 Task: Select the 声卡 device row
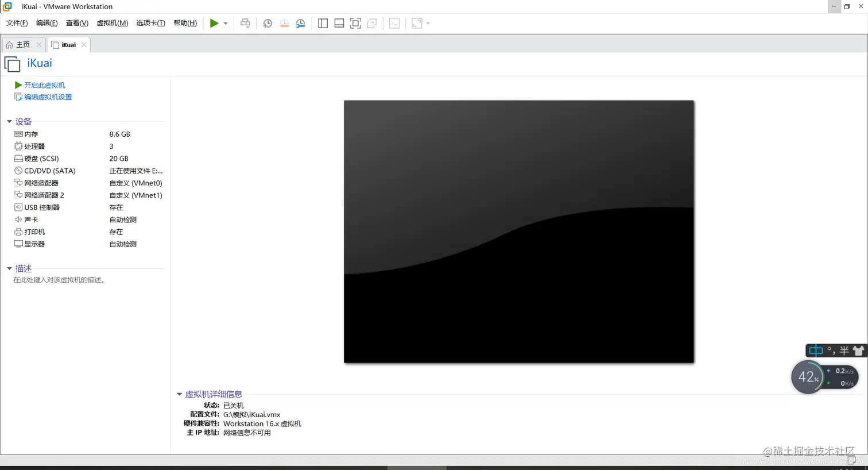[88, 219]
